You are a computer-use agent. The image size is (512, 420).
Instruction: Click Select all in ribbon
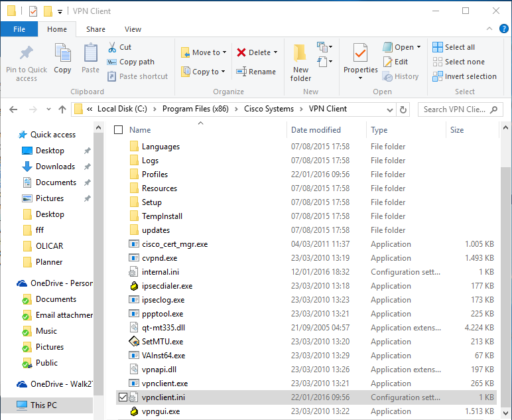454,47
